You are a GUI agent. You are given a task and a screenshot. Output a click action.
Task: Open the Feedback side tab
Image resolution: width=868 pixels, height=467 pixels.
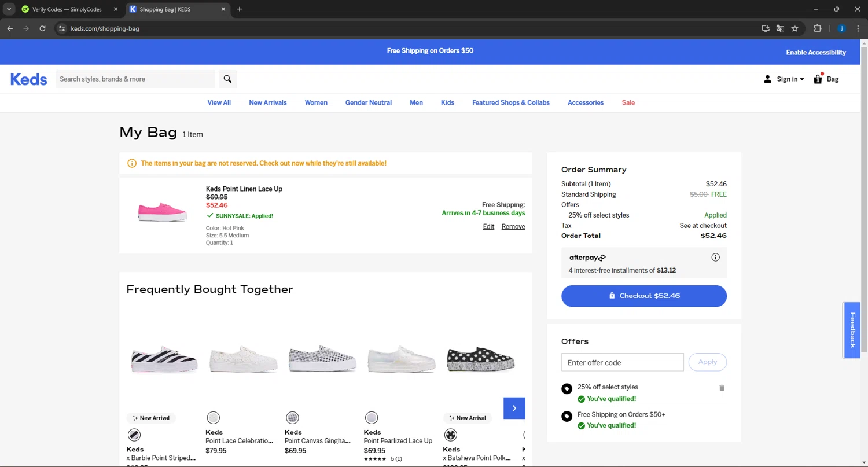click(852, 330)
